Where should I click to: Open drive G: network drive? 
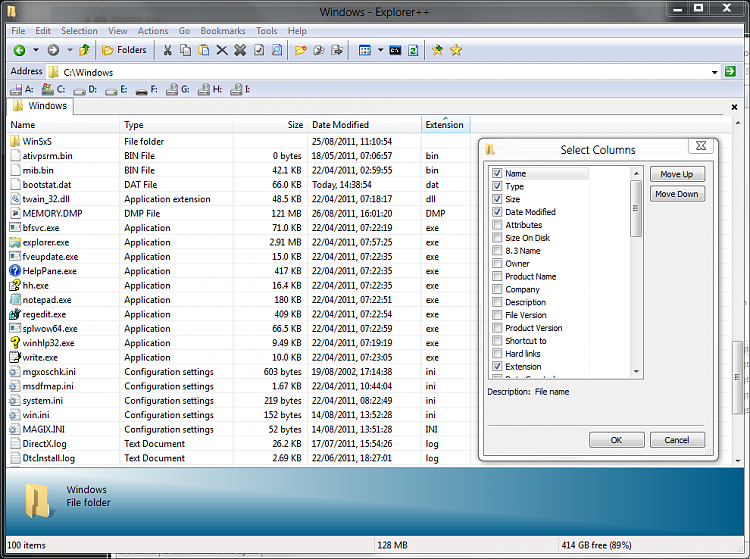tap(178, 89)
